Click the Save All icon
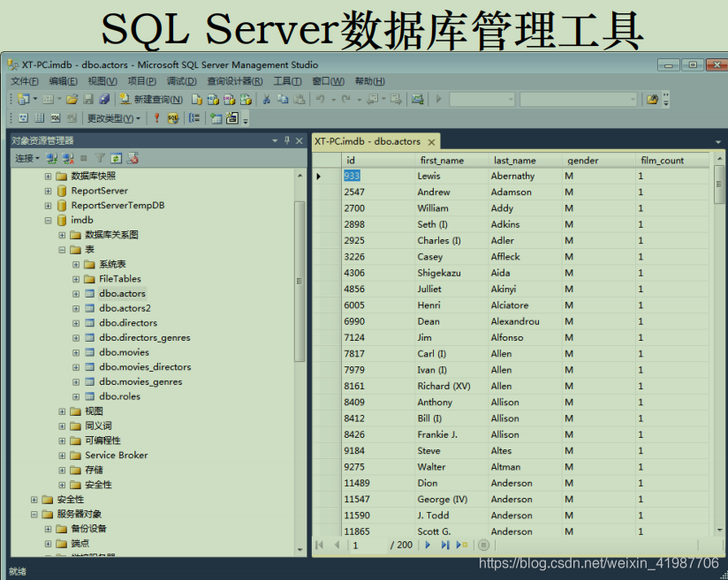This screenshot has height=580, width=728. 104,99
